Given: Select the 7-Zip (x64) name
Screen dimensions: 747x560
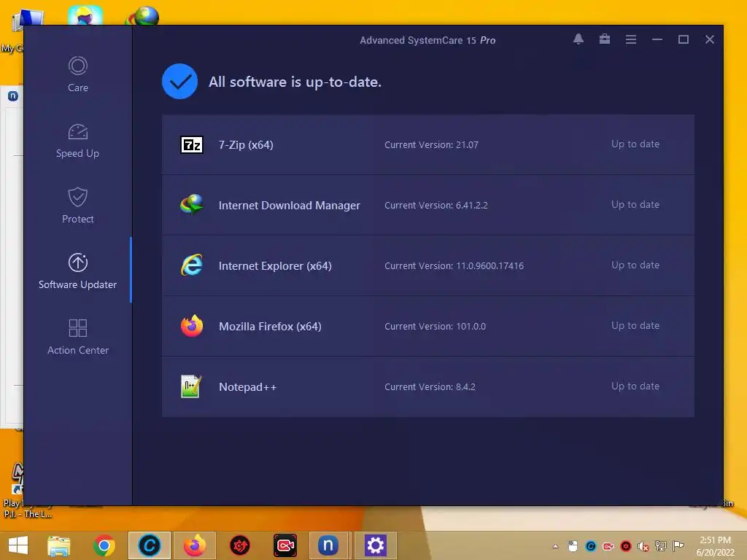Looking at the screenshot, I should [x=246, y=145].
